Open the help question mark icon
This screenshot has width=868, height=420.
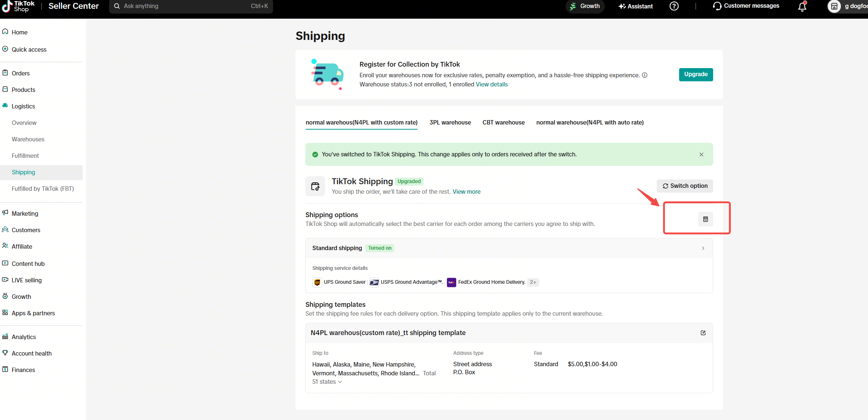(674, 6)
